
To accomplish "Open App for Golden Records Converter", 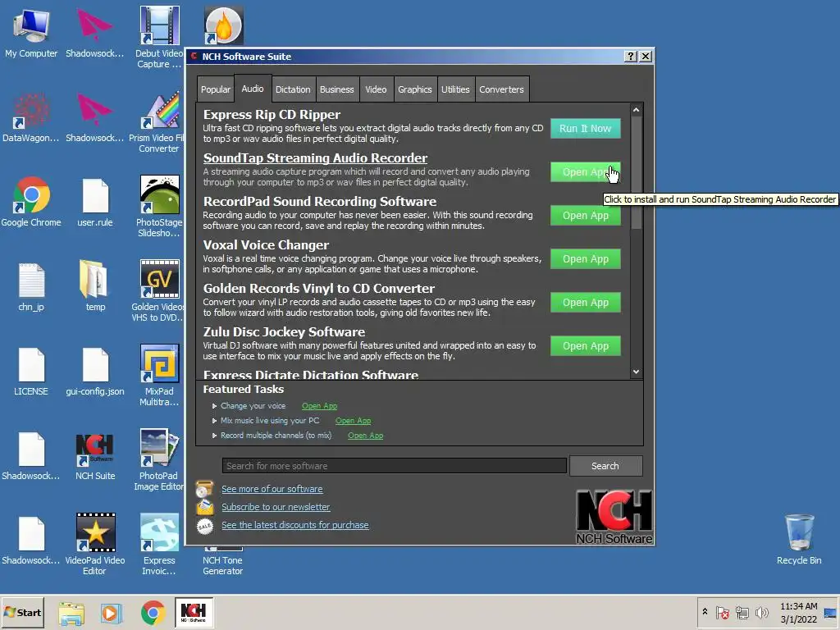I will click(x=586, y=302).
